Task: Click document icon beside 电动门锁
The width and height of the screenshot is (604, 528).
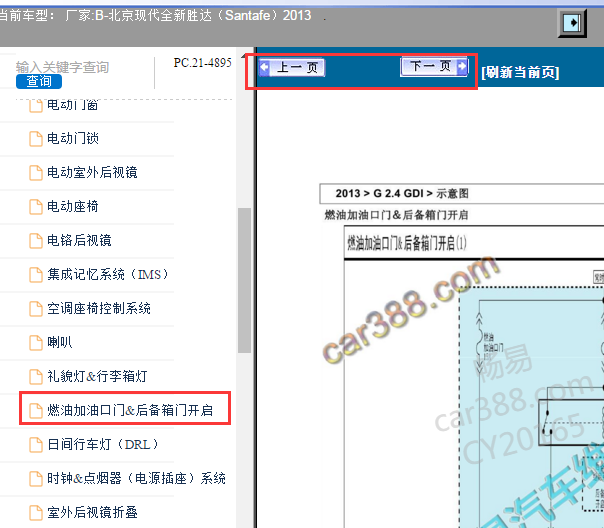Action: point(36,139)
